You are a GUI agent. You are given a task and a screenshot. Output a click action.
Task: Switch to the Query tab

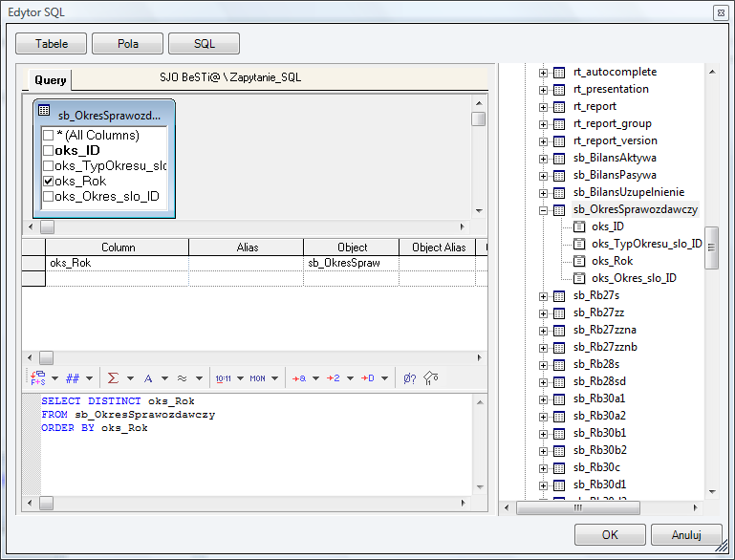click(50, 80)
